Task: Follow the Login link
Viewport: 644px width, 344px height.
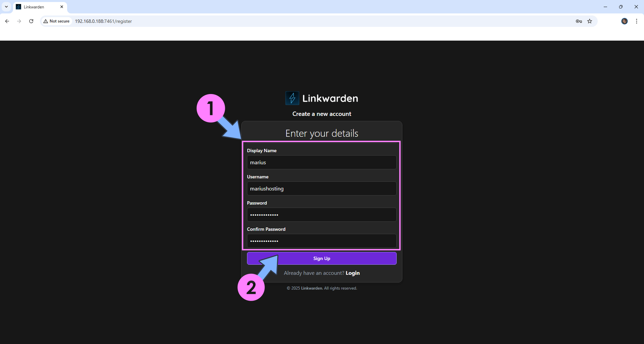Action: click(x=352, y=273)
